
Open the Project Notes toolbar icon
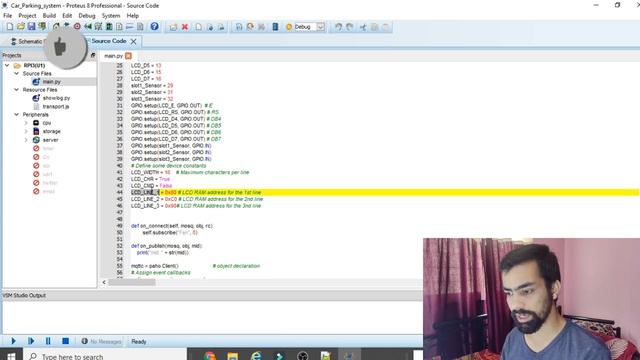(140, 27)
